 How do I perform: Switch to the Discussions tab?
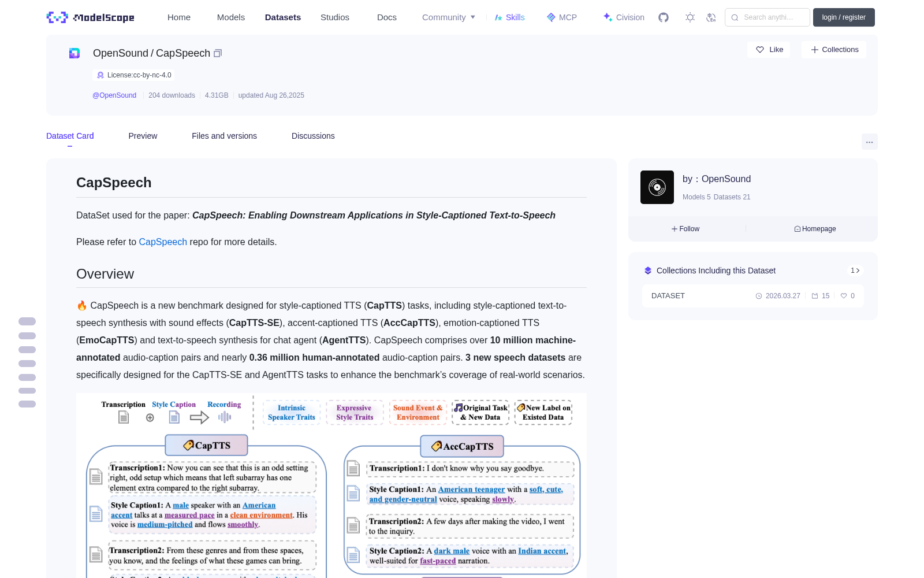point(313,136)
